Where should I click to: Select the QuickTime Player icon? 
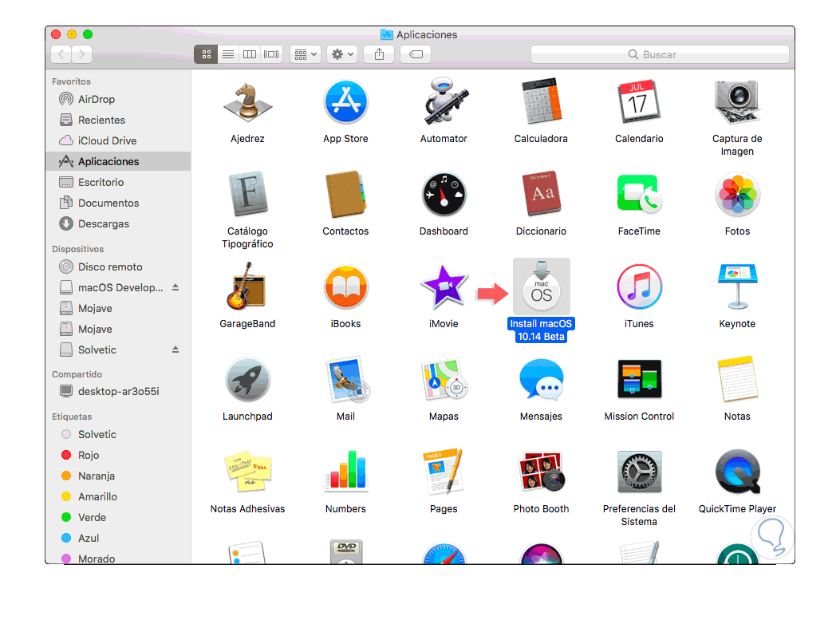[737, 472]
